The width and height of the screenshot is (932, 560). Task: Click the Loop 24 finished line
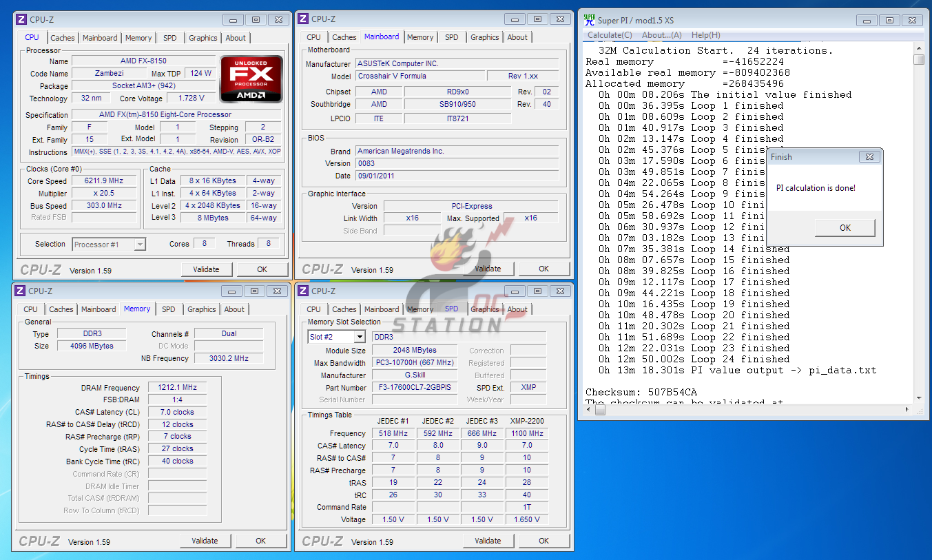point(694,359)
